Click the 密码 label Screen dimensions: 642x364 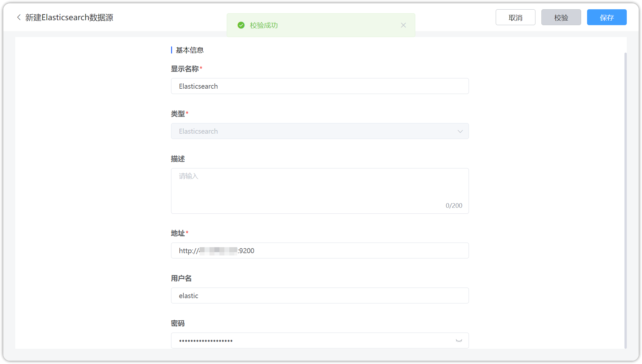(178, 323)
